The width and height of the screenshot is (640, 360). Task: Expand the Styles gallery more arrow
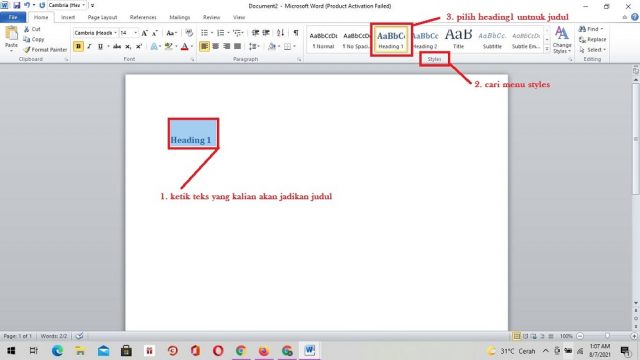(x=547, y=49)
